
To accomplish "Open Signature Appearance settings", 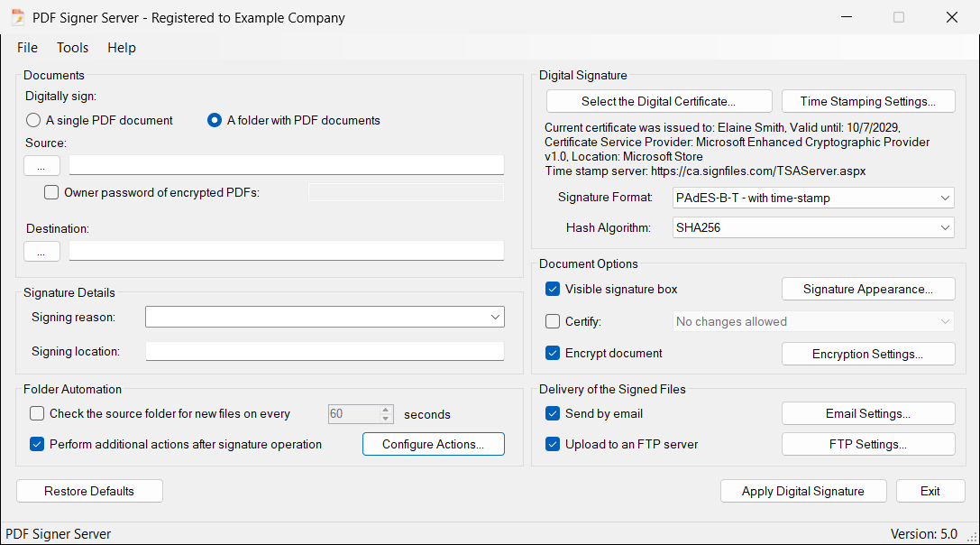I will (868, 289).
